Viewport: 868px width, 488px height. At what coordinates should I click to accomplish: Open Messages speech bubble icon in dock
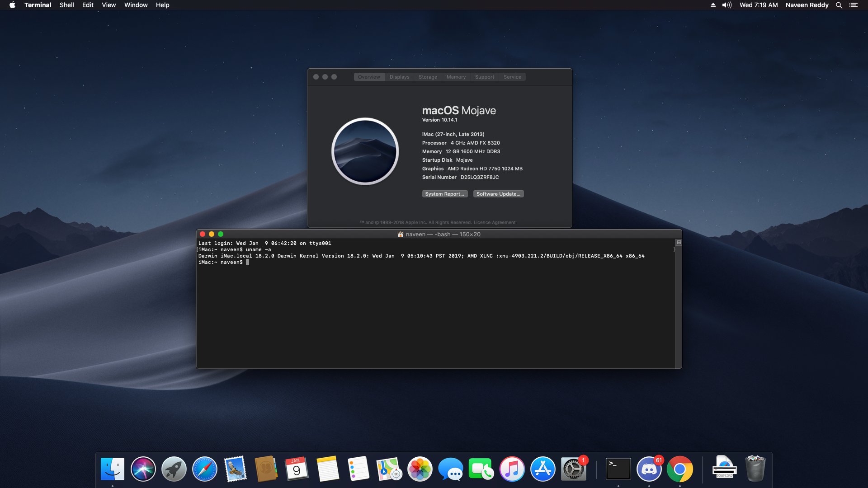click(450, 469)
